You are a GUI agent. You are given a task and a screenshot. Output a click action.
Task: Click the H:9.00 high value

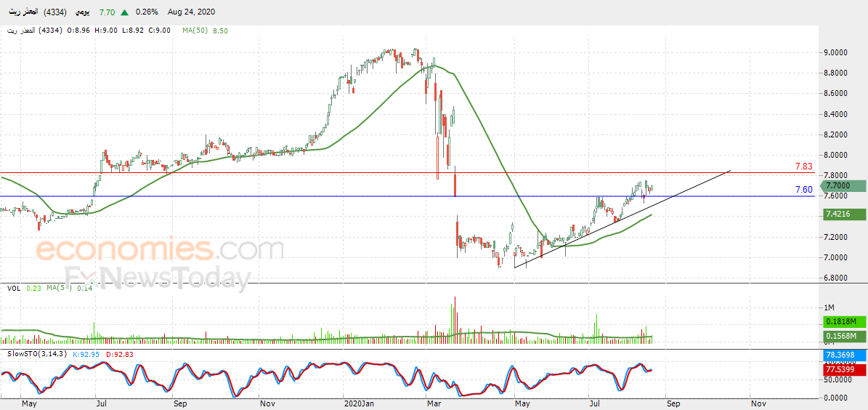(x=106, y=31)
